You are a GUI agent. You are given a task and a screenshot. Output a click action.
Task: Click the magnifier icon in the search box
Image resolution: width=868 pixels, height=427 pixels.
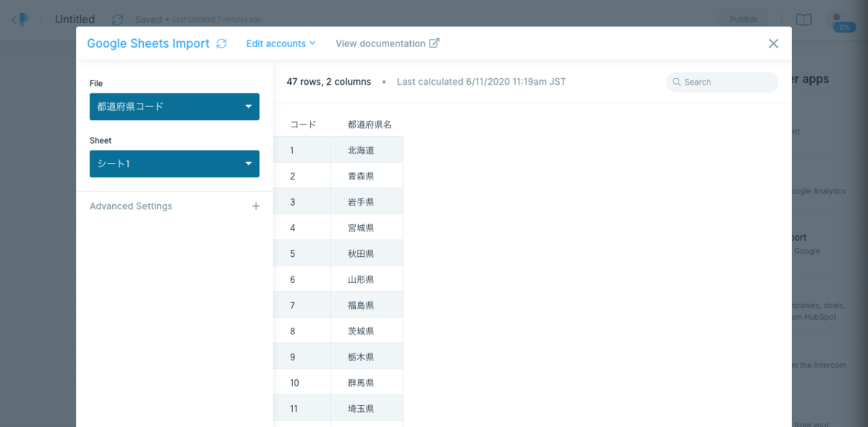click(677, 82)
